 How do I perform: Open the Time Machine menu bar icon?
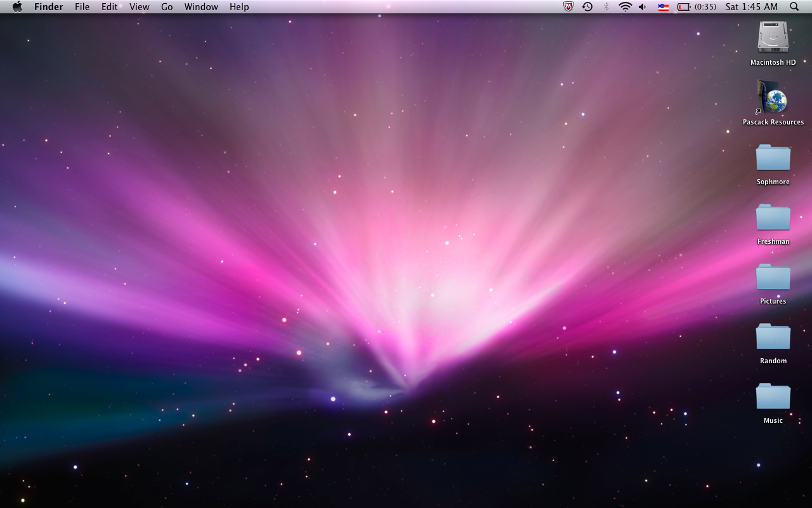click(587, 6)
